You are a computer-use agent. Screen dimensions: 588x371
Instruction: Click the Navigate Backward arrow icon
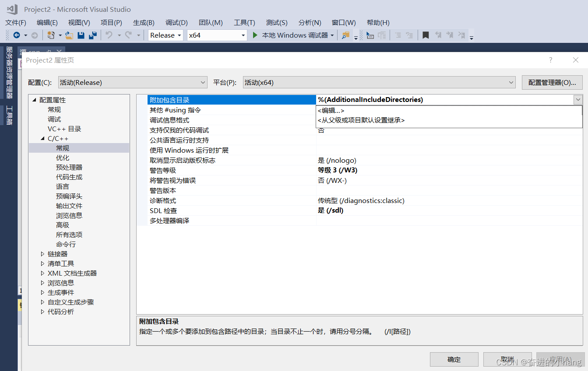(x=17, y=35)
